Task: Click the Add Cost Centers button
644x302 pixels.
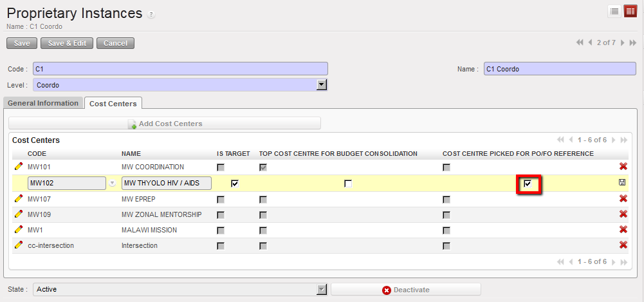Action: coord(165,124)
